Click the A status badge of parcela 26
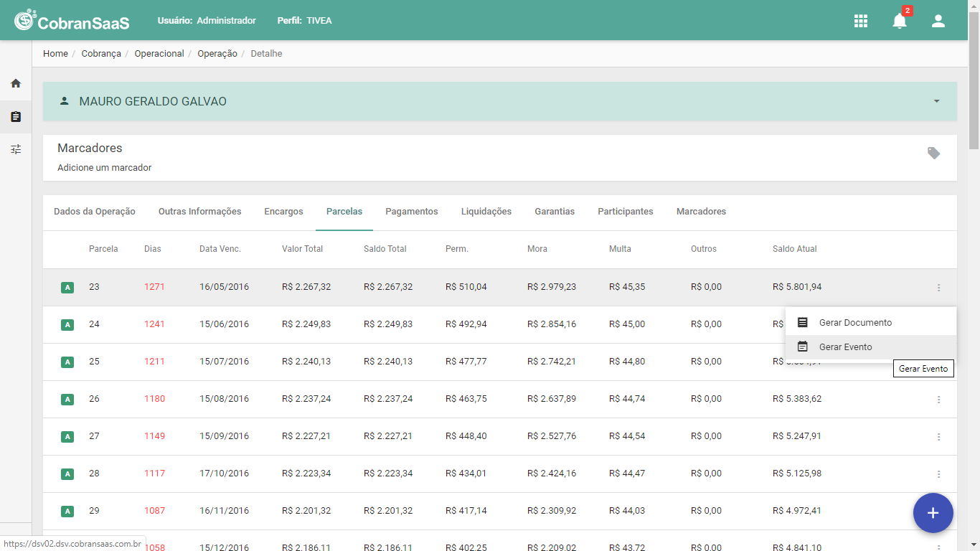Image resolution: width=980 pixels, height=551 pixels. point(67,400)
